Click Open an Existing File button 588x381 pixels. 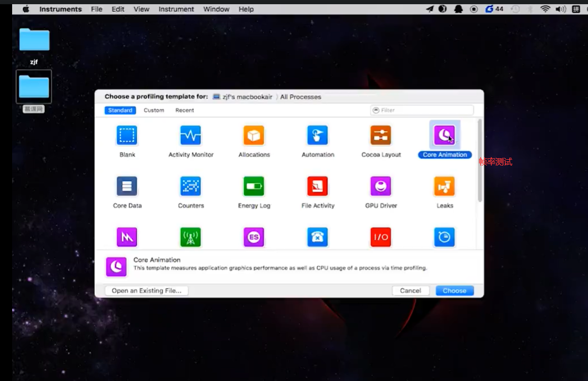coord(147,291)
